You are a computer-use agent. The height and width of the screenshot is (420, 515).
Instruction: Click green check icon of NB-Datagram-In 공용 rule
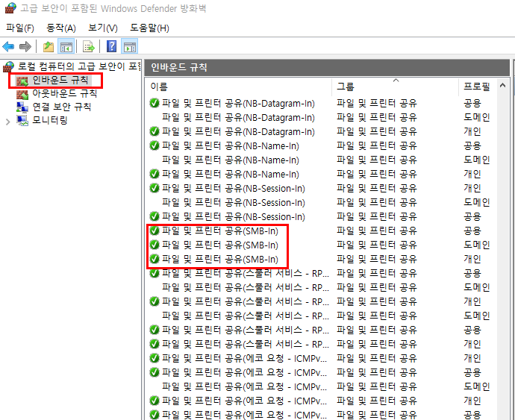pyautogui.click(x=154, y=103)
